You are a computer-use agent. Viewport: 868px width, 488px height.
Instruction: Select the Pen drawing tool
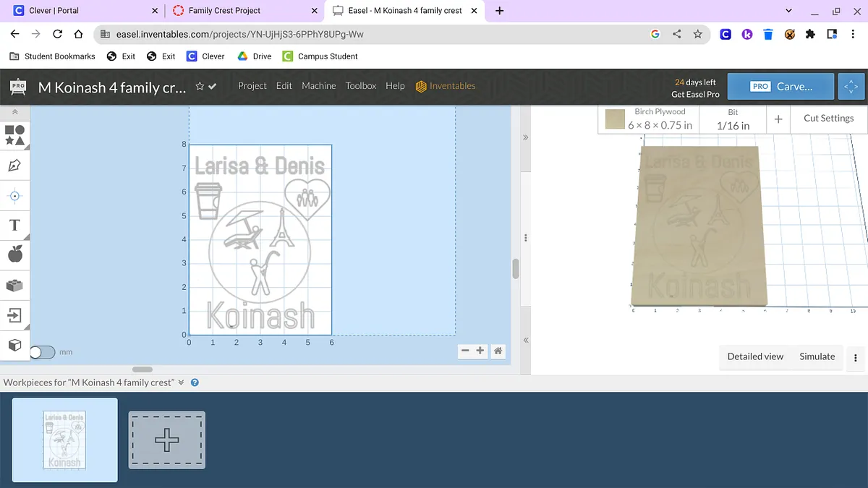click(14, 166)
